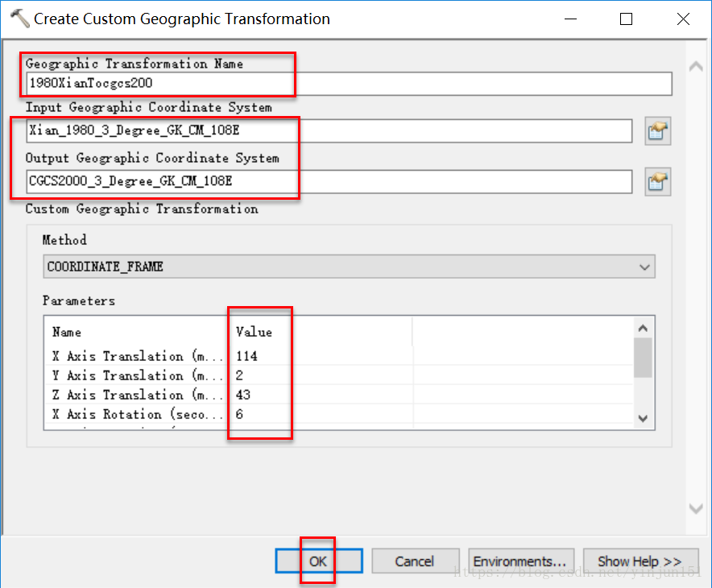Click OK to create the transformation

[x=319, y=561]
